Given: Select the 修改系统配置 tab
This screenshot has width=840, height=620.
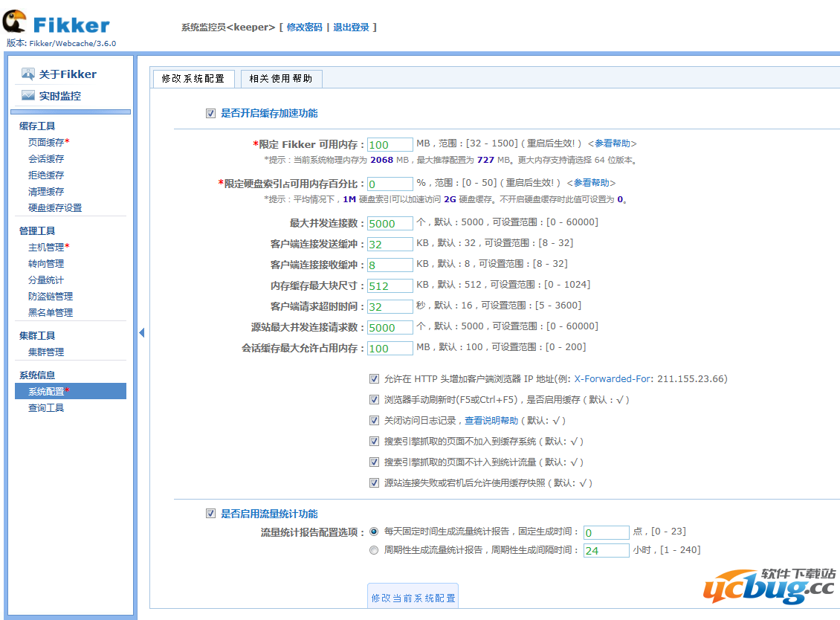Looking at the screenshot, I should click(193, 78).
